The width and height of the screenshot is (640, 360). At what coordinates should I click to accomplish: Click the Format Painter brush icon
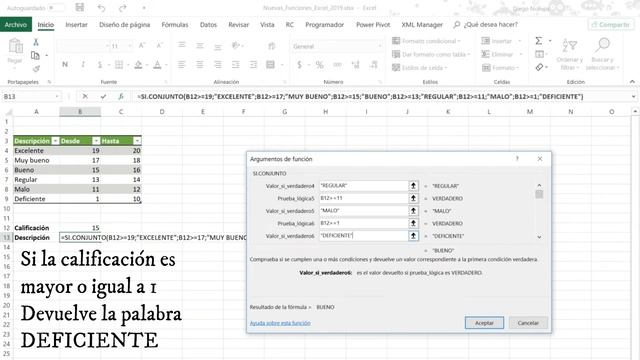(36, 68)
